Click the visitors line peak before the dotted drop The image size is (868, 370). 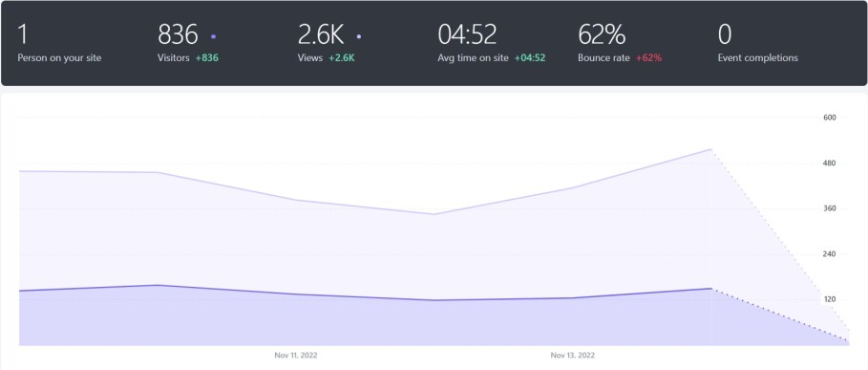coord(710,289)
